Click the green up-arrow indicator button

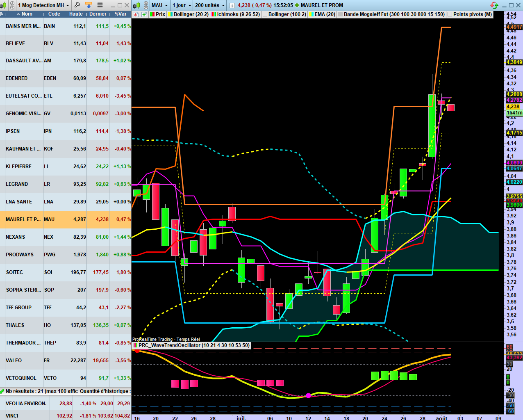[144, 14]
